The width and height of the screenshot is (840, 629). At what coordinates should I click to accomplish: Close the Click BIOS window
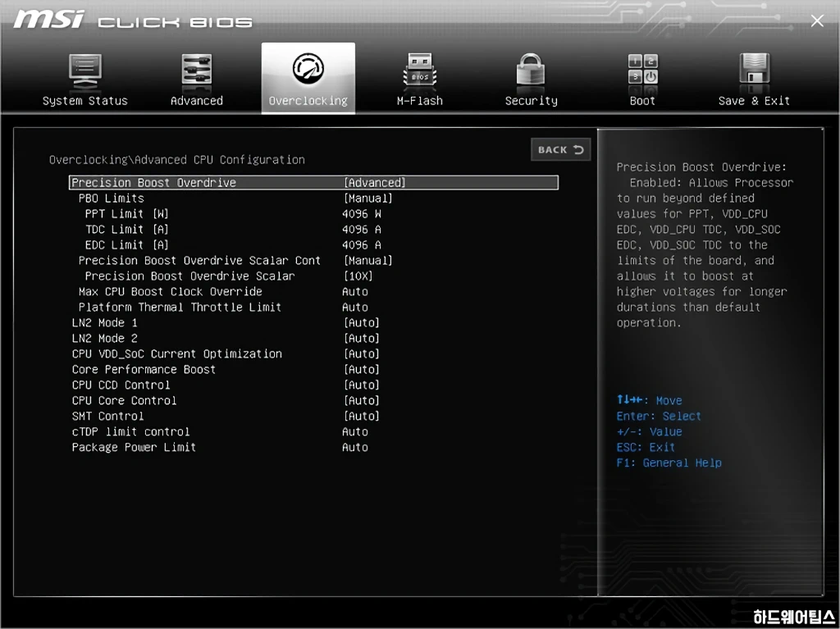point(817,21)
